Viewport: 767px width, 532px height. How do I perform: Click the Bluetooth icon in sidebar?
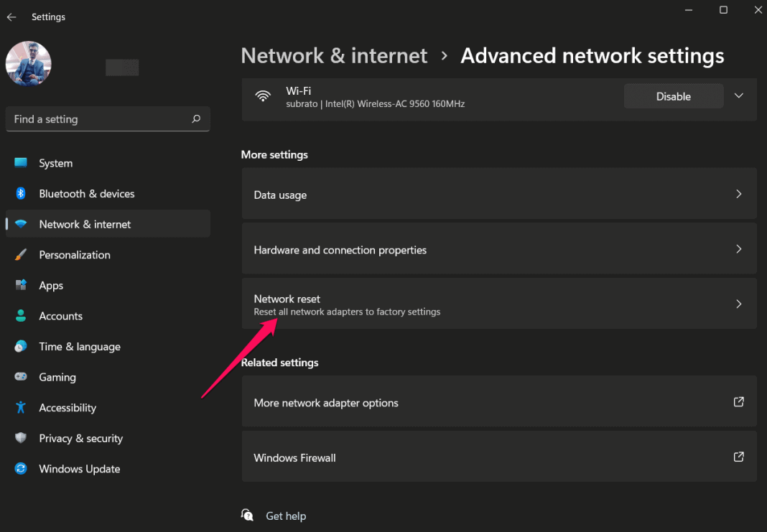[21, 194]
